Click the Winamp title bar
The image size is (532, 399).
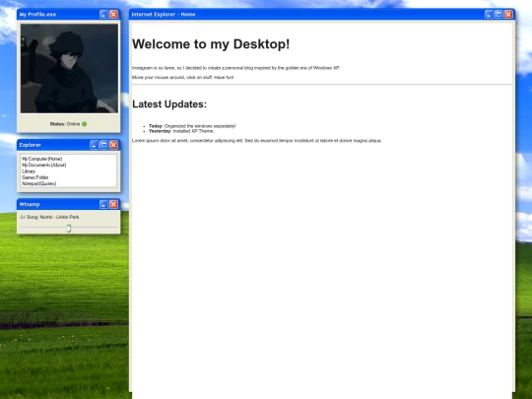coord(69,204)
